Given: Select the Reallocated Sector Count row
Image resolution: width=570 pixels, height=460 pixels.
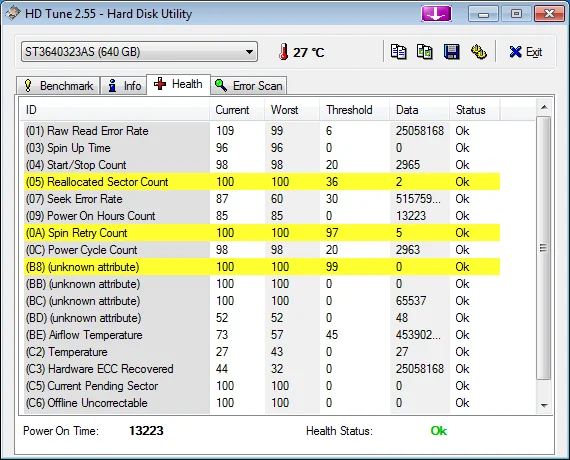Looking at the screenshot, I should (262, 182).
